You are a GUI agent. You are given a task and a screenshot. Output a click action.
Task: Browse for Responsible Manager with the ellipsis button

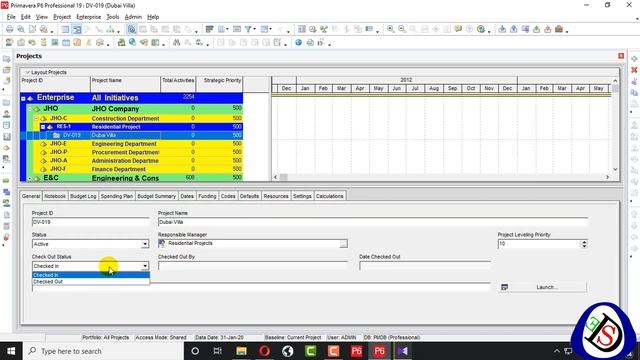pyautogui.click(x=344, y=244)
